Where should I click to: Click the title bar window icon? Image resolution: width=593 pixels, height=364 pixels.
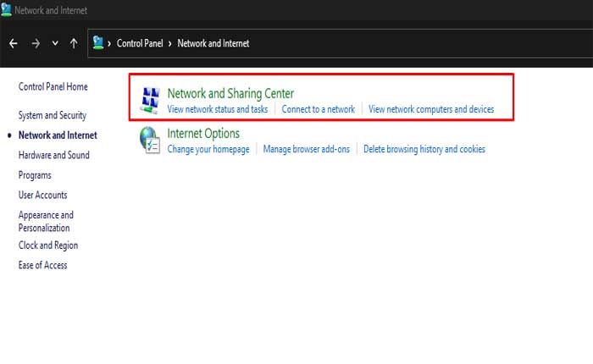(7, 10)
